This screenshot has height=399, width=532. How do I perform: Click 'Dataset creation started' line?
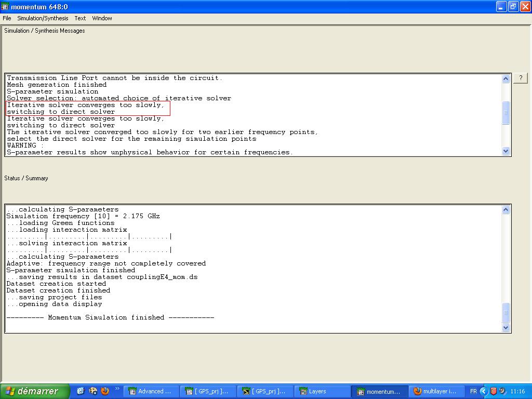[56, 284]
